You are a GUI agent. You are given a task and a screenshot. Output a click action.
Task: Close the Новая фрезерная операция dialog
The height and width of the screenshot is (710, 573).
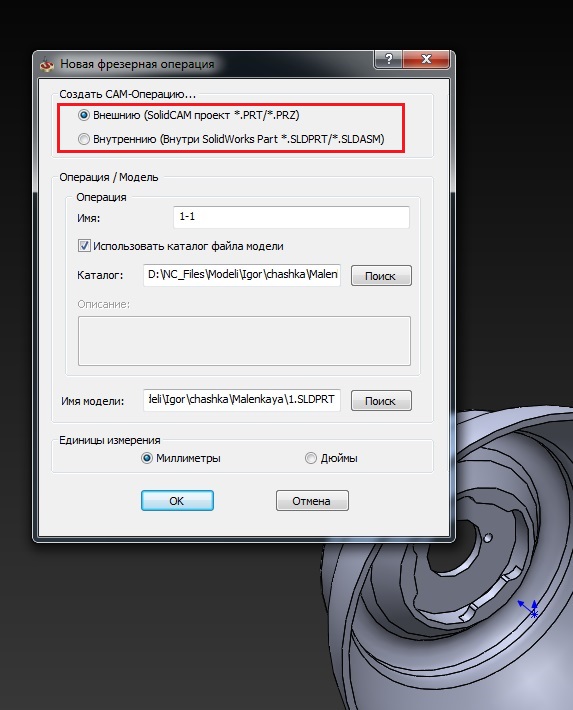click(426, 59)
